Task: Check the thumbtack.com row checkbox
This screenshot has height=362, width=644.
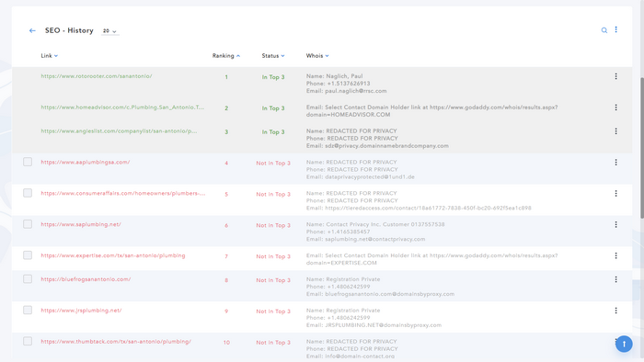Action: pyautogui.click(x=28, y=342)
